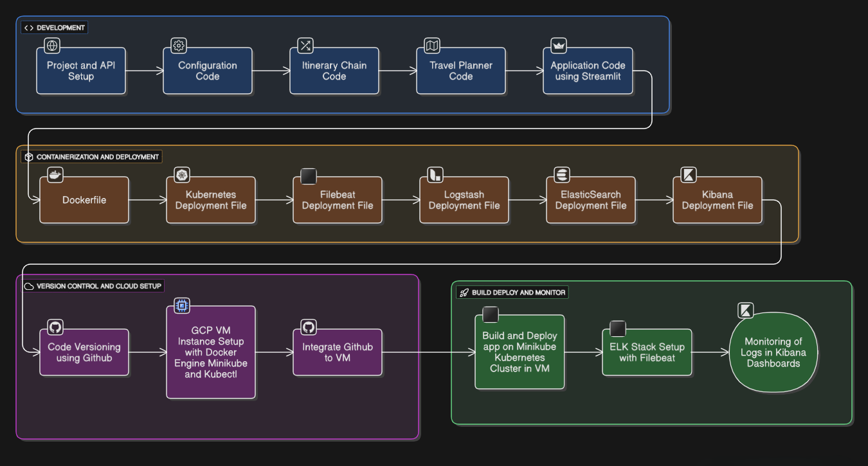The height and width of the screenshot is (466, 868).
Task: Select the CONTAINERIZATION AND DEPLOYMENT header label
Action: pyautogui.click(x=98, y=156)
